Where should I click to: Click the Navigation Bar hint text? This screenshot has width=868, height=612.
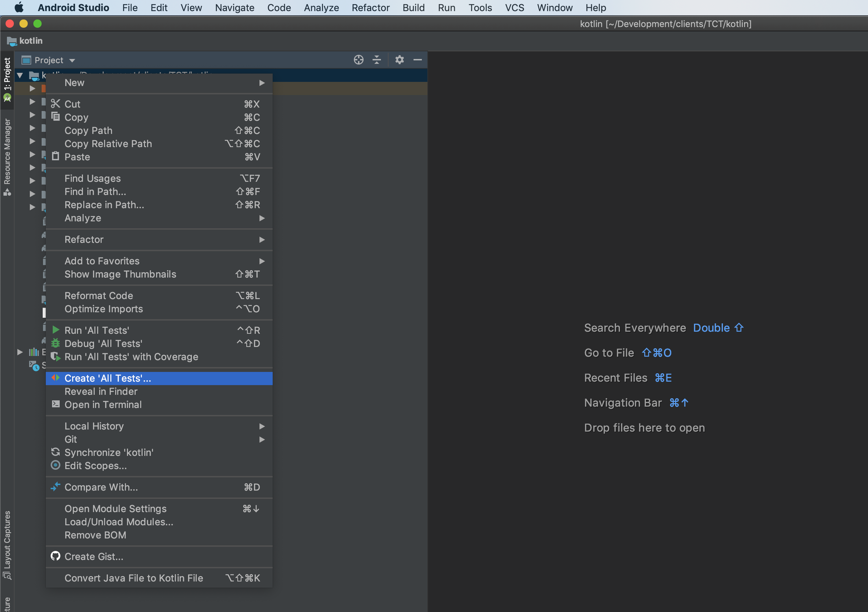pyautogui.click(x=623, y=402)
